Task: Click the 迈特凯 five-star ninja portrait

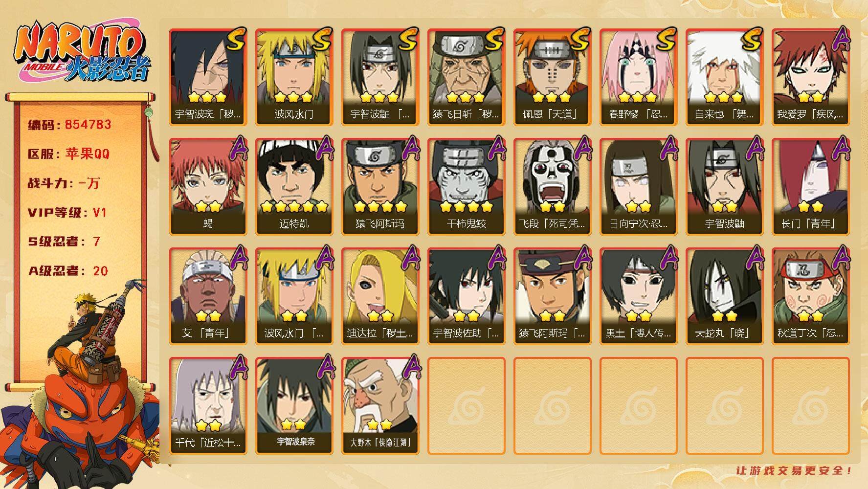Action: click(294, 187)
